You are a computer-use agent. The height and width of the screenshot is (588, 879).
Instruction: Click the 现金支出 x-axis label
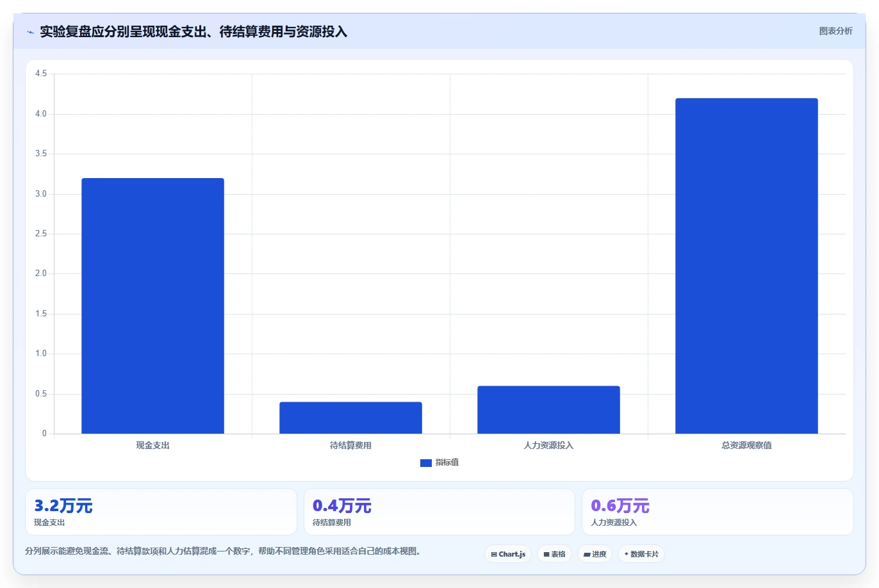pos(152,445)
